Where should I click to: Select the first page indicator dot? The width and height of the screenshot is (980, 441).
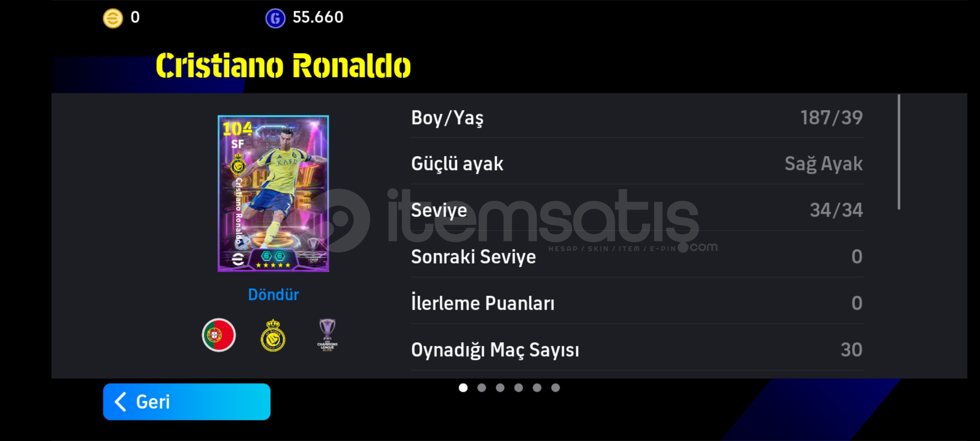coord(463,388)
